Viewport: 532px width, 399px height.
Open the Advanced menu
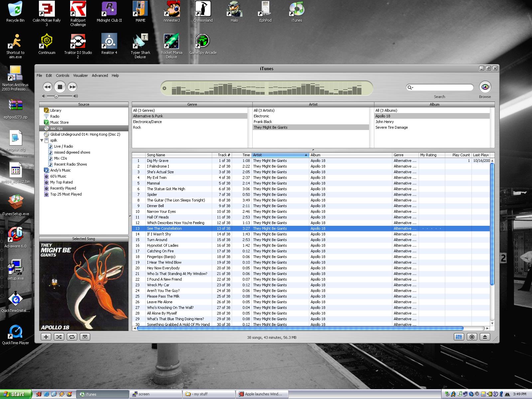[100, 75]
